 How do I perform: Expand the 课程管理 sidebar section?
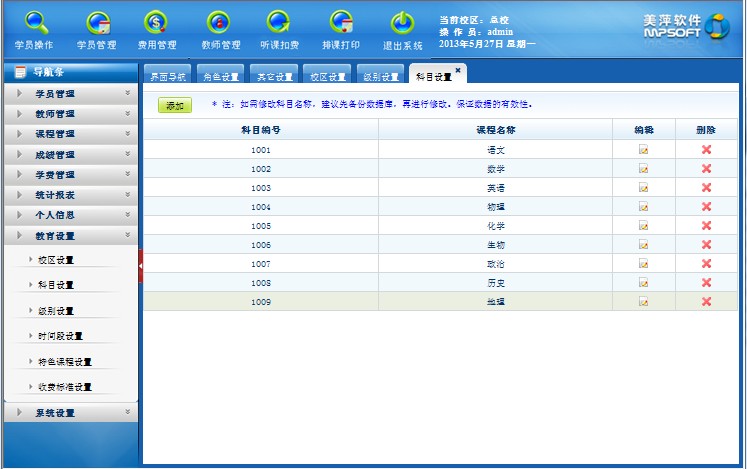[x=69, y=134]
